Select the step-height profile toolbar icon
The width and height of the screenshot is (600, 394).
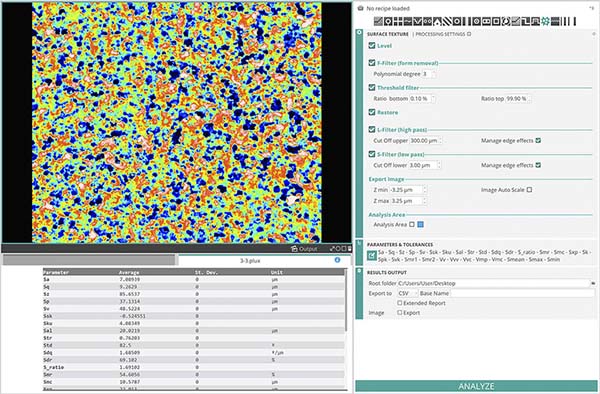tap(526, 21)
